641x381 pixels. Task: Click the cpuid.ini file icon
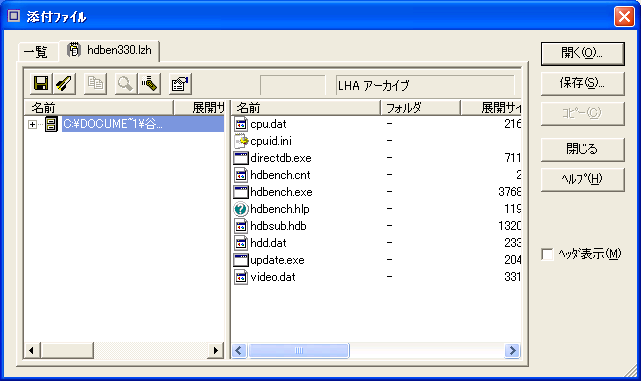coord(241,141)
